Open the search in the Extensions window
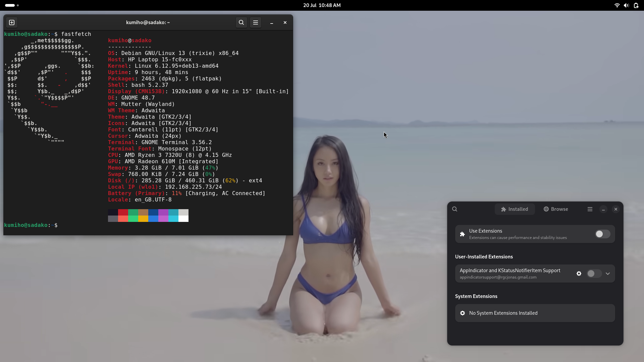The image size is (644, 362). tap(454, 209)
